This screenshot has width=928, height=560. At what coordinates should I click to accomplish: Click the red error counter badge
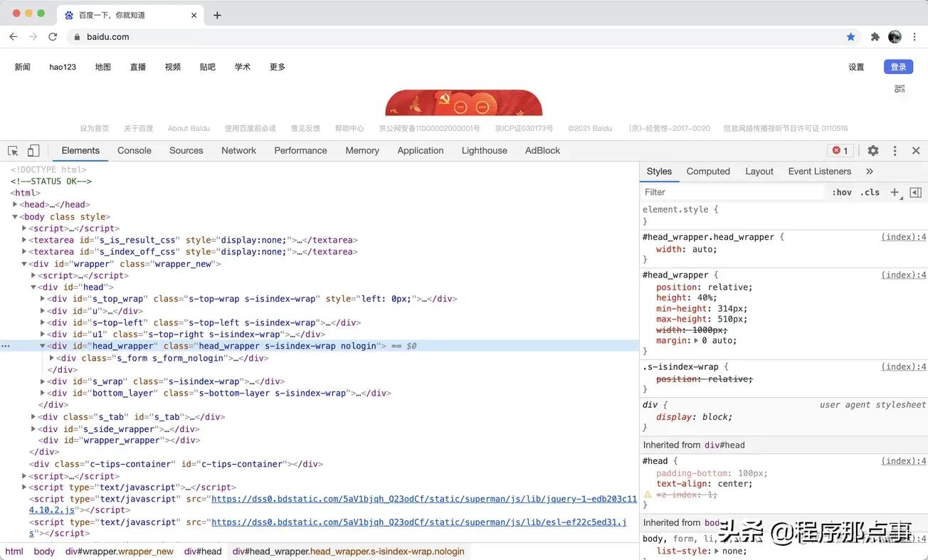[838, 150]
